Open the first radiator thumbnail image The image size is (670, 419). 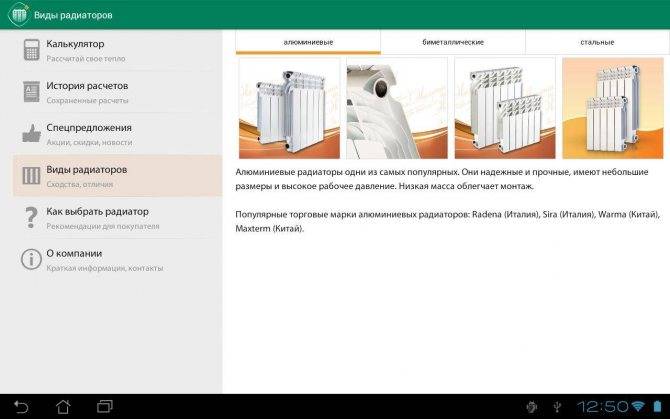[x=289, y=108]
